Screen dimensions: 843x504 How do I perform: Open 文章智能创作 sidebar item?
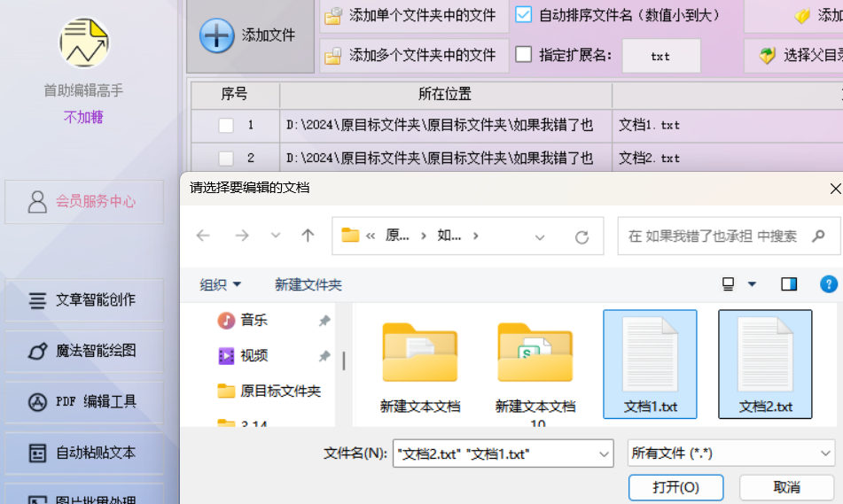pyautogui.click(x=84, y=300)
